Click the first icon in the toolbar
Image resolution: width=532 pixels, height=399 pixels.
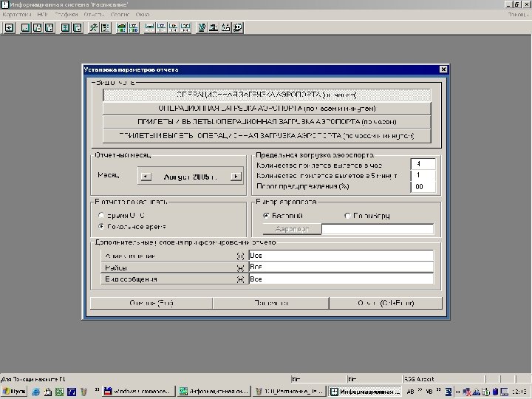pos(10,27)
